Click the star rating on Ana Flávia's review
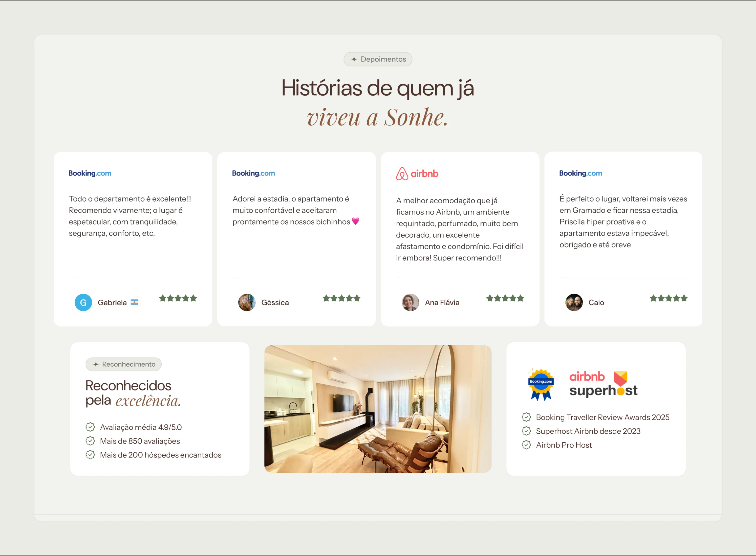The image size is (756, 556). (x=505, y=298)
